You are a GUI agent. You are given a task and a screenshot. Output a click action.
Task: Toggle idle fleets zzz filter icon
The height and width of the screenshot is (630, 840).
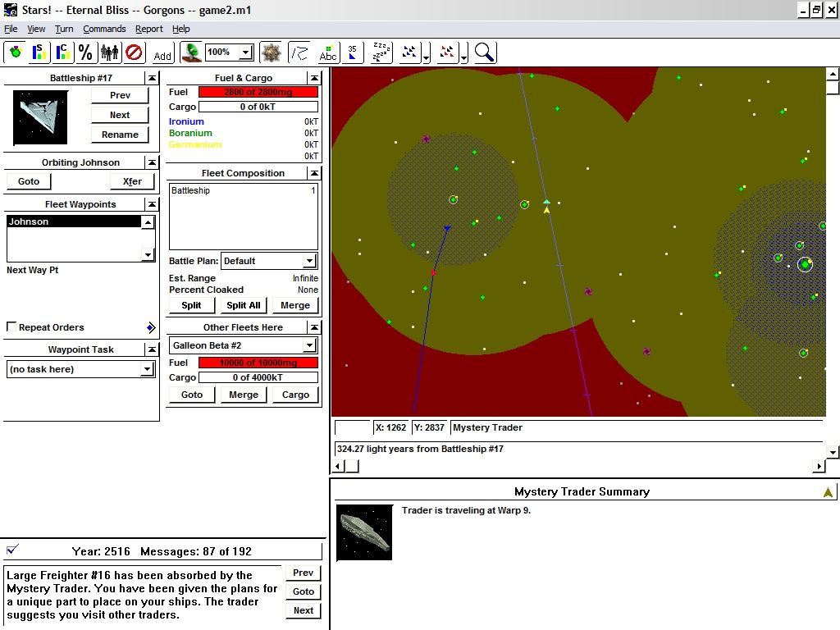[x=381, y=52]
